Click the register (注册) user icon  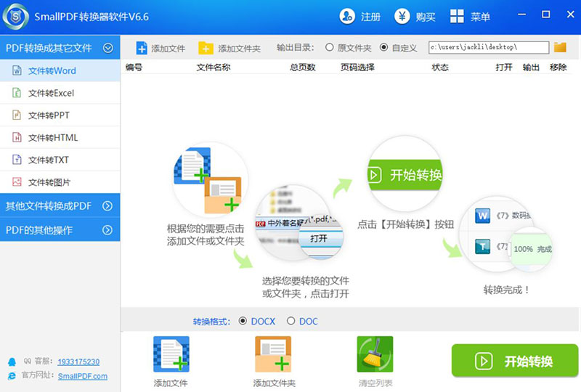coord(347,16)
